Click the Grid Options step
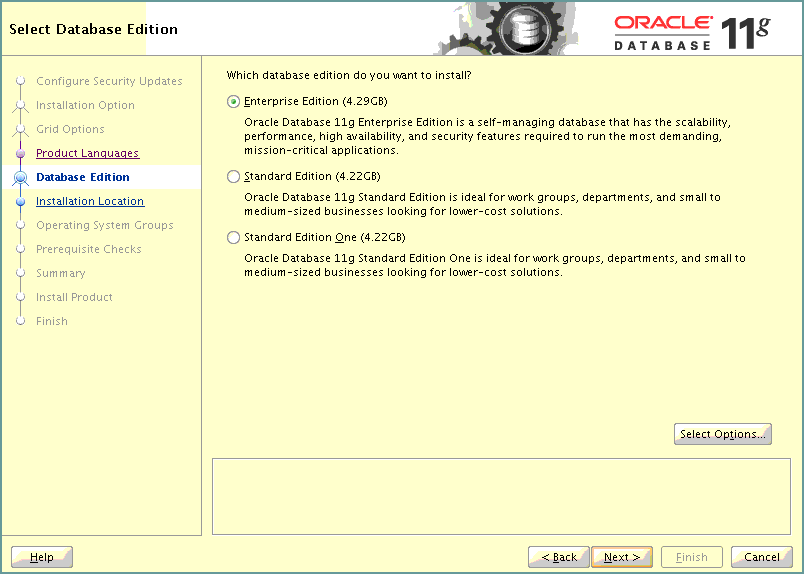This screenshot has width=804, height=574. point(70,129)
